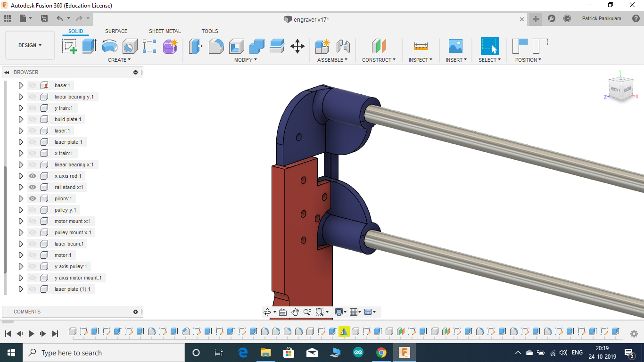Show the base:1 component
The width and height of the screenshot is (644, 362).
[x=32, y=85]
